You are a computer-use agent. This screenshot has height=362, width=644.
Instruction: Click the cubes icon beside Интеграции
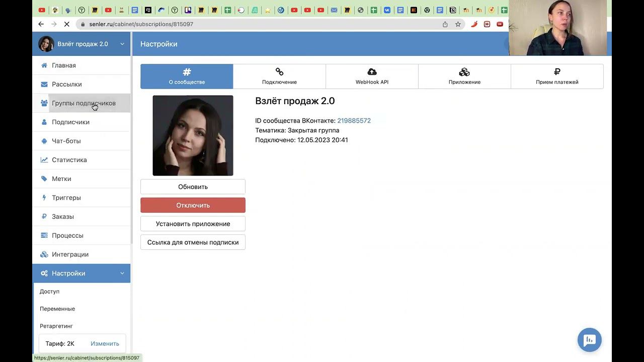(x=44, y=254)
